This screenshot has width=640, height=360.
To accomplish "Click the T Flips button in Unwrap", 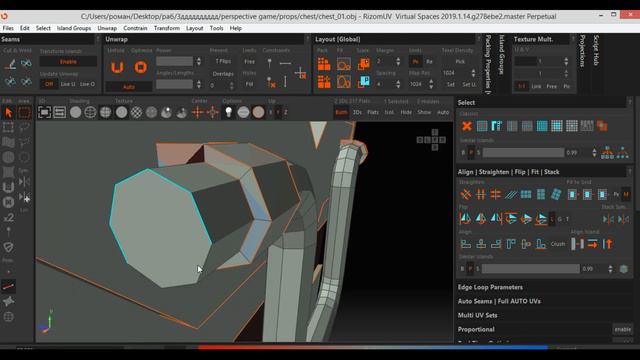I will click(223, 61).
